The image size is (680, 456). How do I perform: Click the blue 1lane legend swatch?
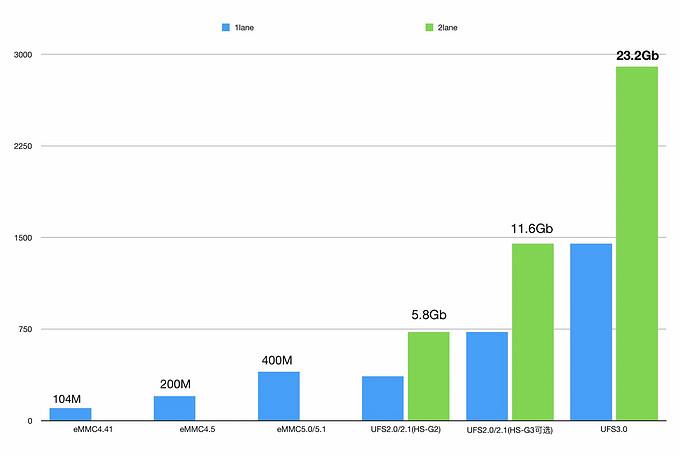(x=226, y=27)
